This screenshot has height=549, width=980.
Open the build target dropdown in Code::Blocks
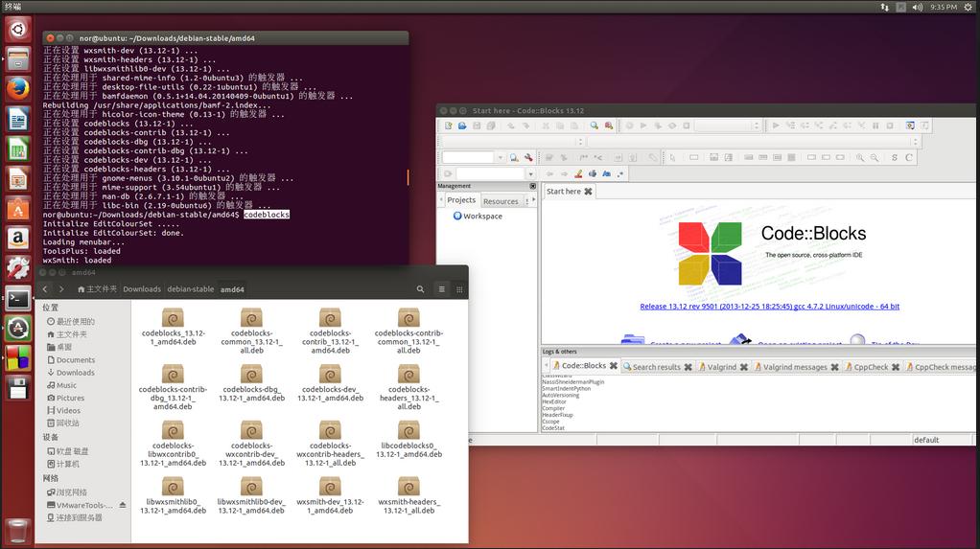[728, 126]
